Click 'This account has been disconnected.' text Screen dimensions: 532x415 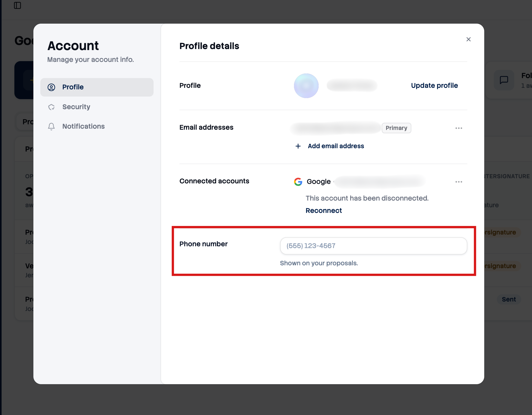(x=367, y=198)
